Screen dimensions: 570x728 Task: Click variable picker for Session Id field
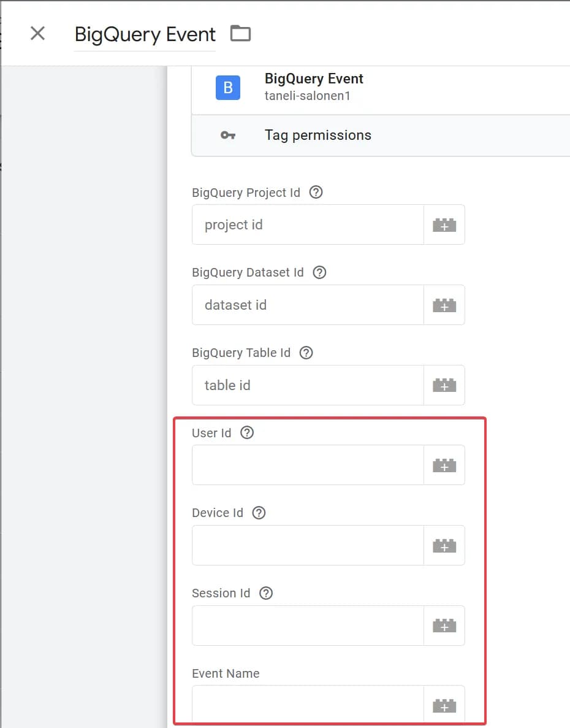[444, 626]
